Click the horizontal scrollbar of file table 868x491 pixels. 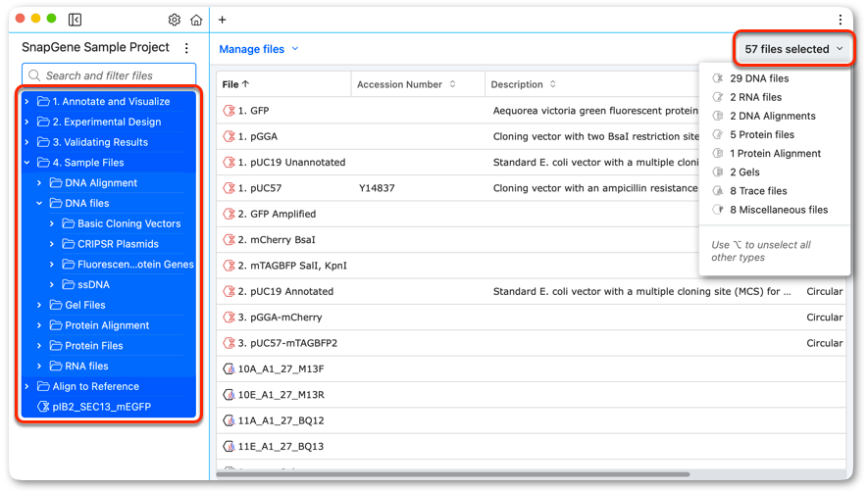(453, 474)
